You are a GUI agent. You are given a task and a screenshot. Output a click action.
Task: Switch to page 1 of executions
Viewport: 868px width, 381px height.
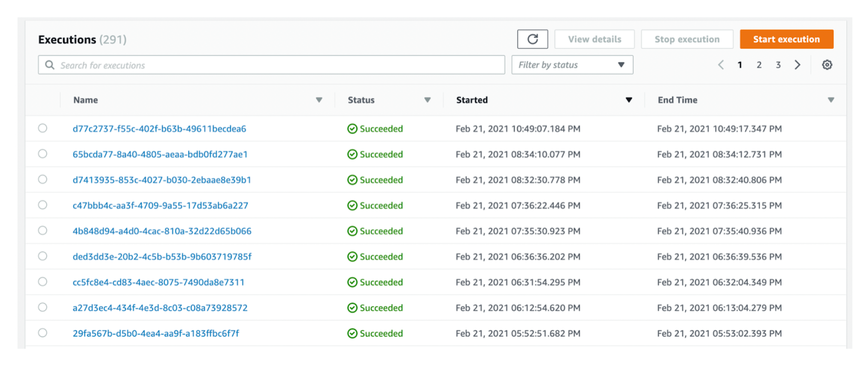click(x=740, y=65)
